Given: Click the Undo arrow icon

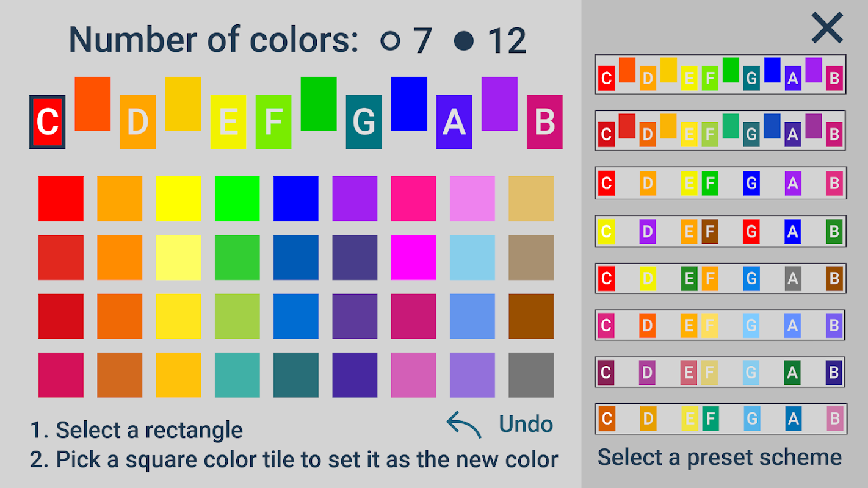Looking at the screenshot, I should tap(464, 425).
